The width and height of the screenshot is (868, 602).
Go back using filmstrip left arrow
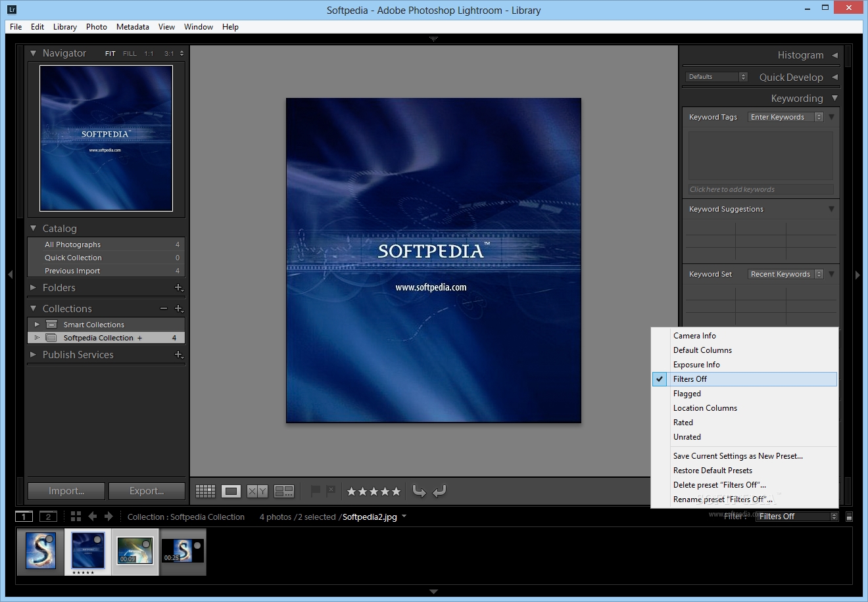[93, 517]
